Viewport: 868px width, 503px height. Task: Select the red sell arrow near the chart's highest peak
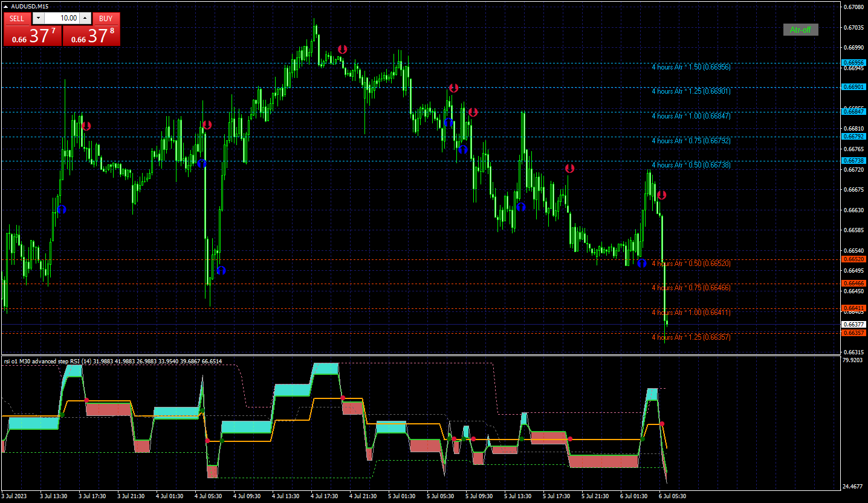(x=343, y=49)
